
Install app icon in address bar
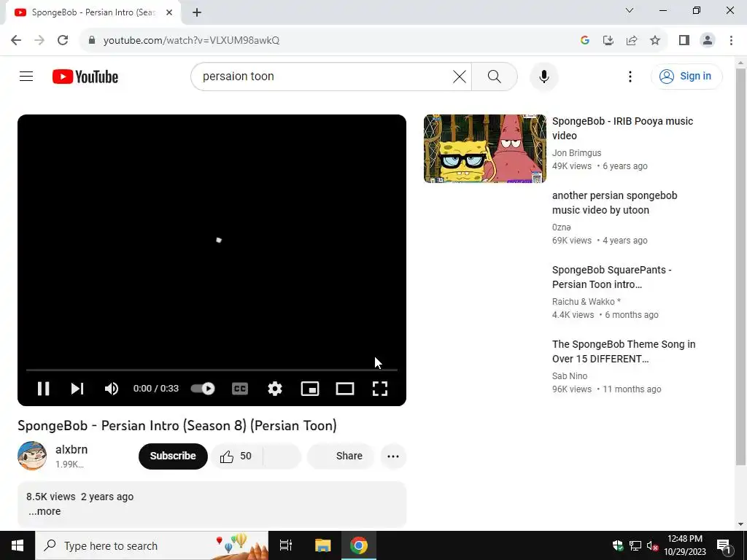(608, 40)
